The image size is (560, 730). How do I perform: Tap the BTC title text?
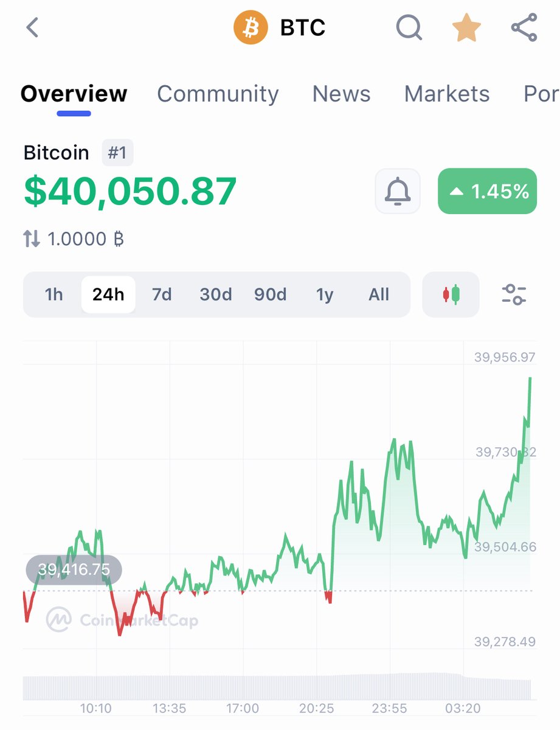(x=303, y=27)
